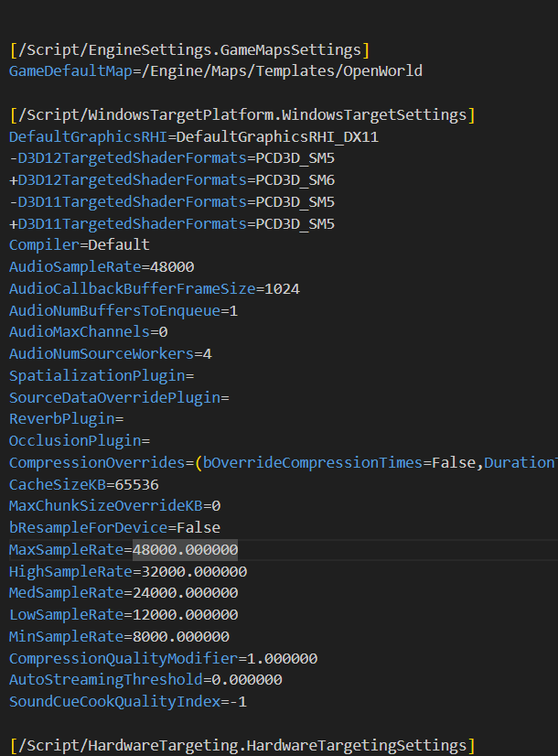Click the MaxSampleRate key
558x756 pixels.
pos(67,550)
